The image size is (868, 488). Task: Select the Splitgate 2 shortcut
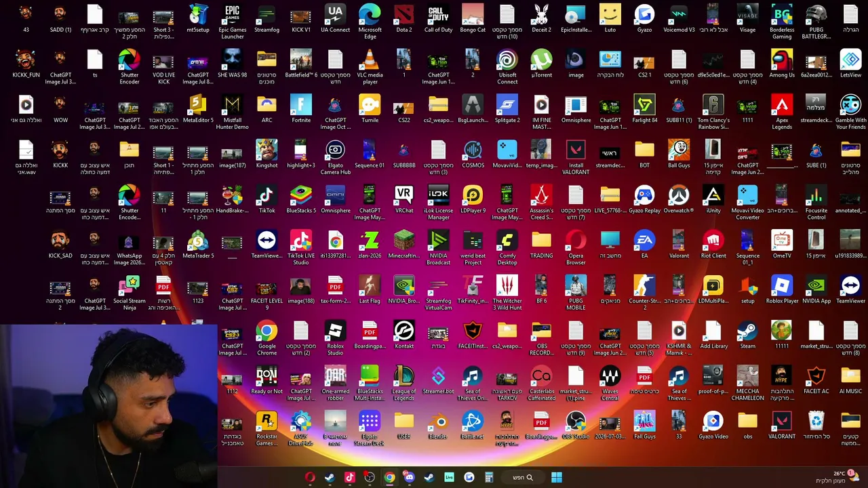click(x=507, y=109)
